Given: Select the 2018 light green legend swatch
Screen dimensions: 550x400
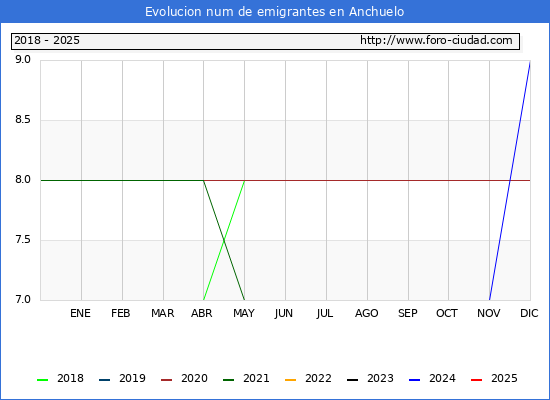Looking at the screenshot, I should click(42, 380).
